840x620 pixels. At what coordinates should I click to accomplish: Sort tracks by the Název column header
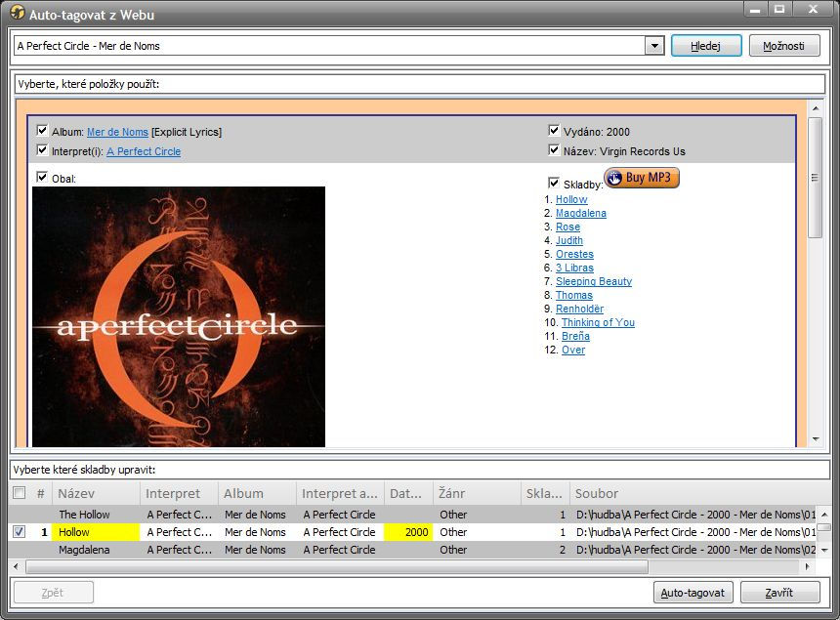(97, 493)
